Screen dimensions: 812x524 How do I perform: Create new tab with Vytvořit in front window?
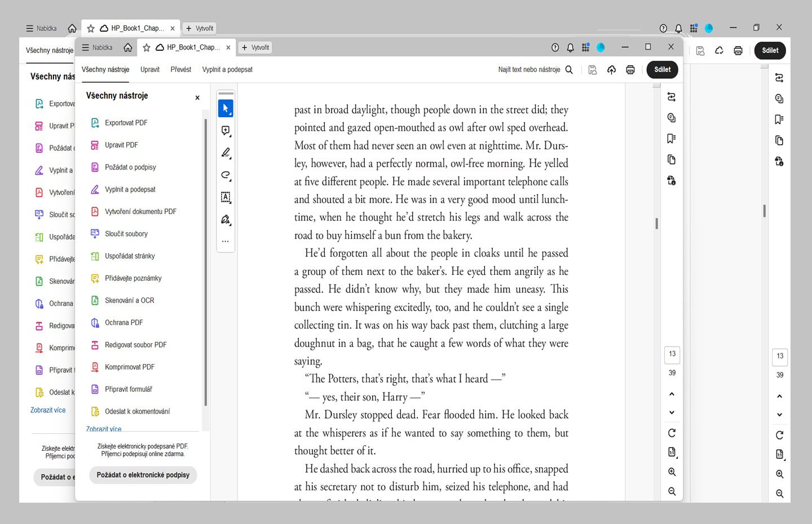[255, 47]
